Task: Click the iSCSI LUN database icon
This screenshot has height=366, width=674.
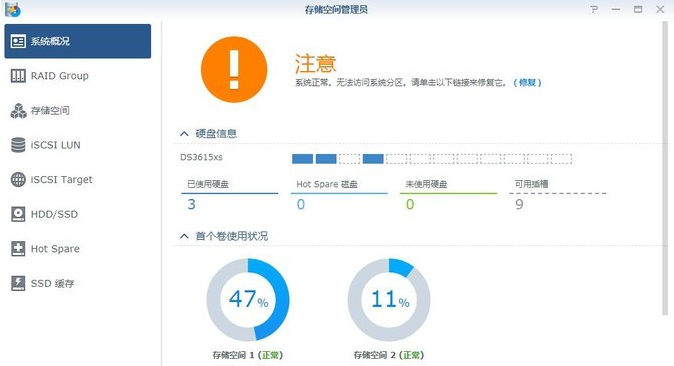Action: 18,145
